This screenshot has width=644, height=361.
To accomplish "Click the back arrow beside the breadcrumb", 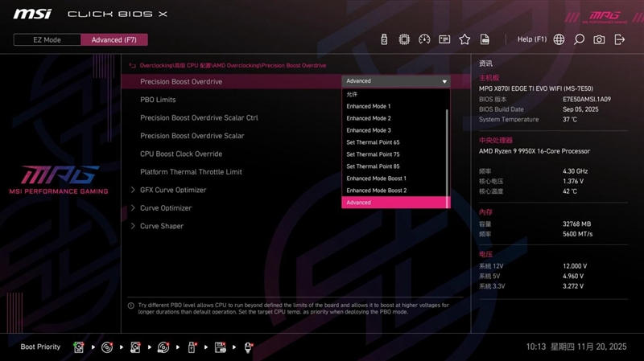I will click(x=132, y=65).
